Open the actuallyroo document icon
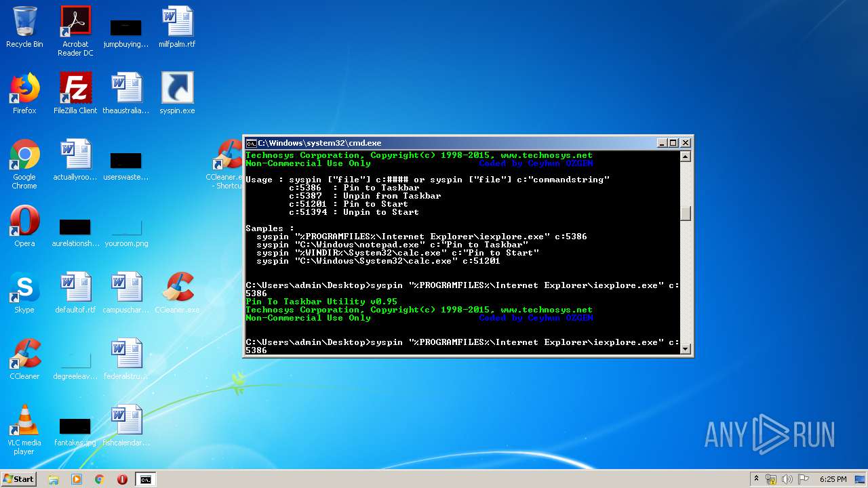The height and width of the screenshot is (488, 868). pyautogui.click(x=75, y=161)
